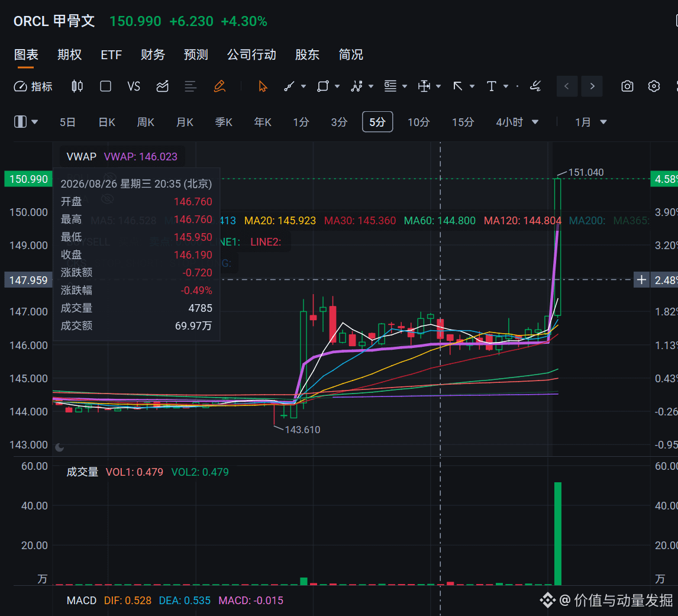The width and height of the screenshot is (678, 616).
Task: Go to next drawing tools page
Action: 592,86
